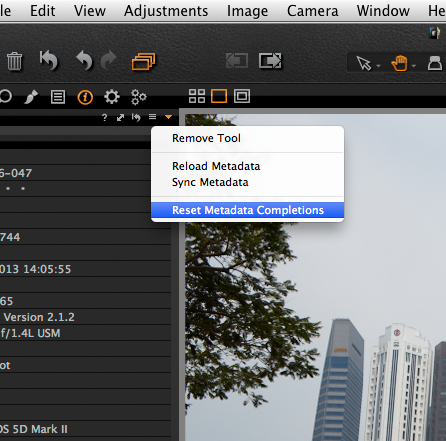Toggle the proof margin viewer mode
This screenshot has width=446, height=441.
242,96
